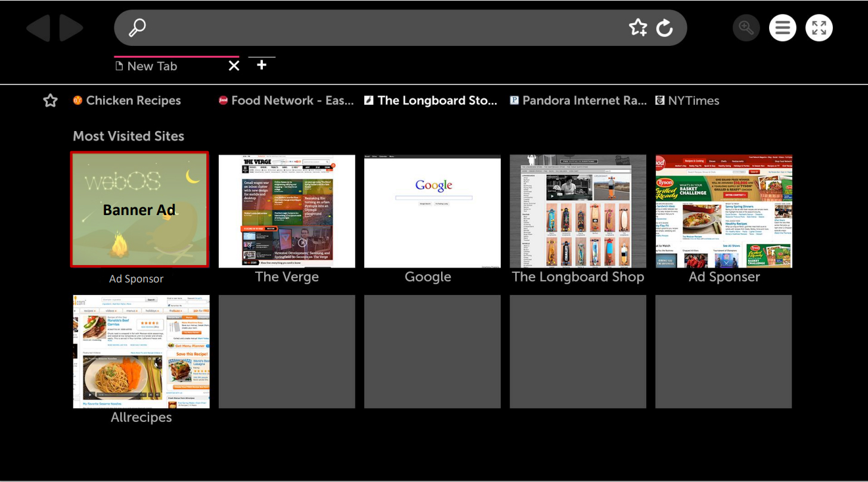
Task: Close the New Tab tab
Action: click(x=234, y=66)
